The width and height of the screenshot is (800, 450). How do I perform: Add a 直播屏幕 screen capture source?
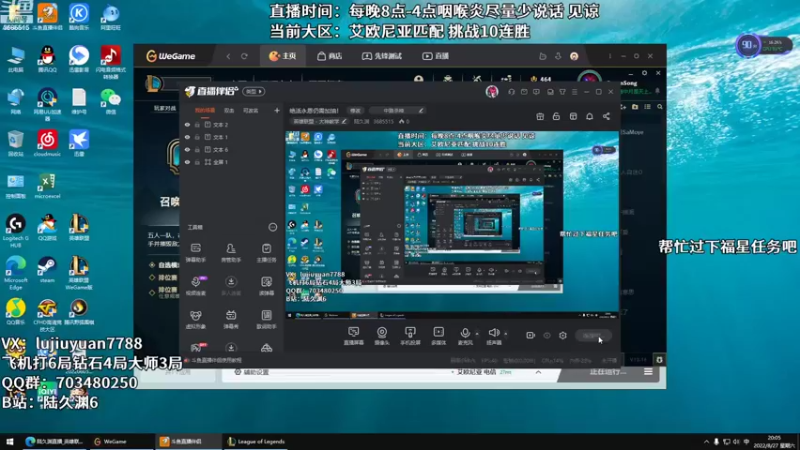click(x=353, y=336)
